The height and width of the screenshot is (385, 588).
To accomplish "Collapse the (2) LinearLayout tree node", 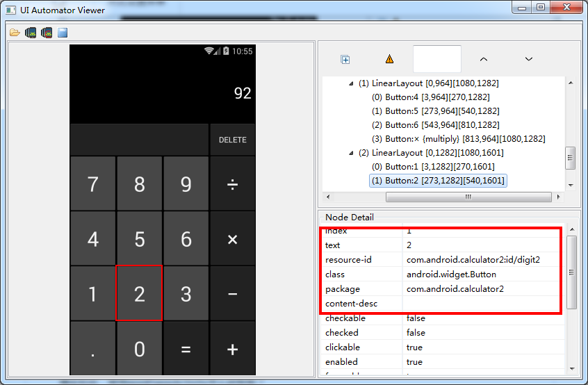I will [351, 153].
